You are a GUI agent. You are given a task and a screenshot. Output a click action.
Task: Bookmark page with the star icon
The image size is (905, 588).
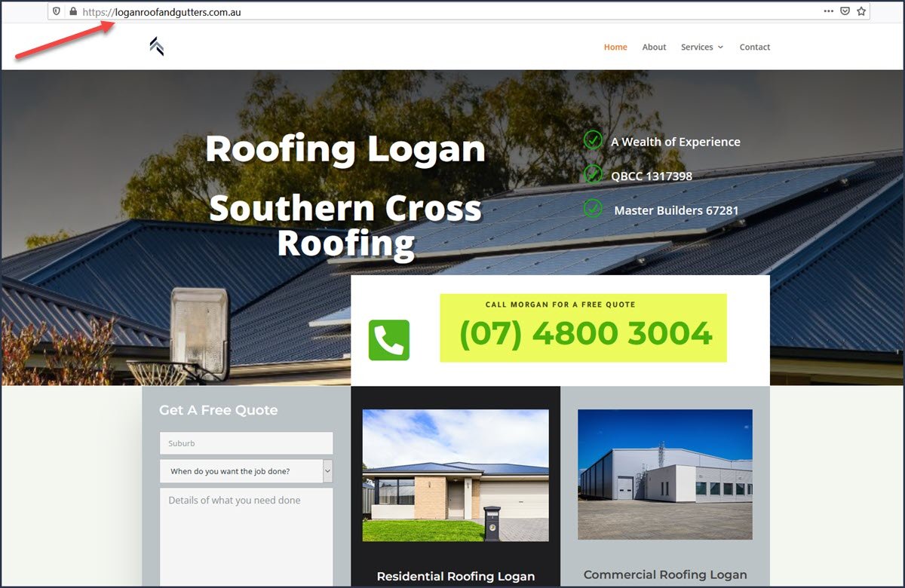point(861,11)
